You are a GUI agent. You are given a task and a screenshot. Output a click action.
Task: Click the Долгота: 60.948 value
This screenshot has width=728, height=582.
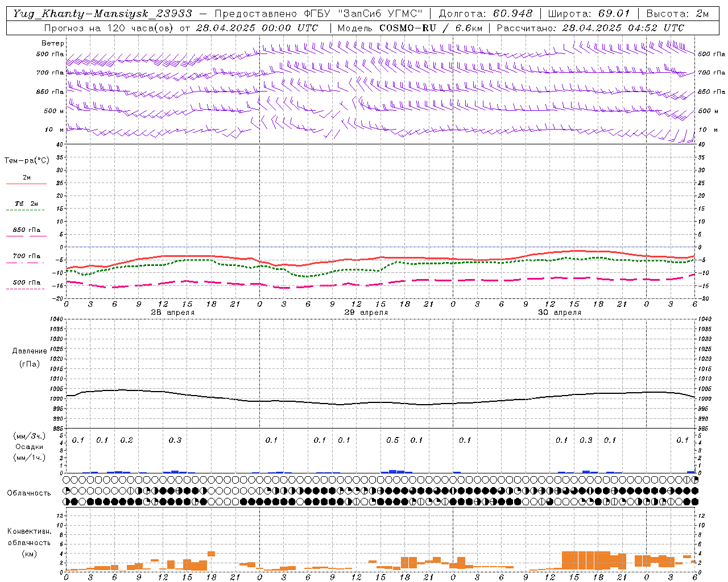click(486, 13)
